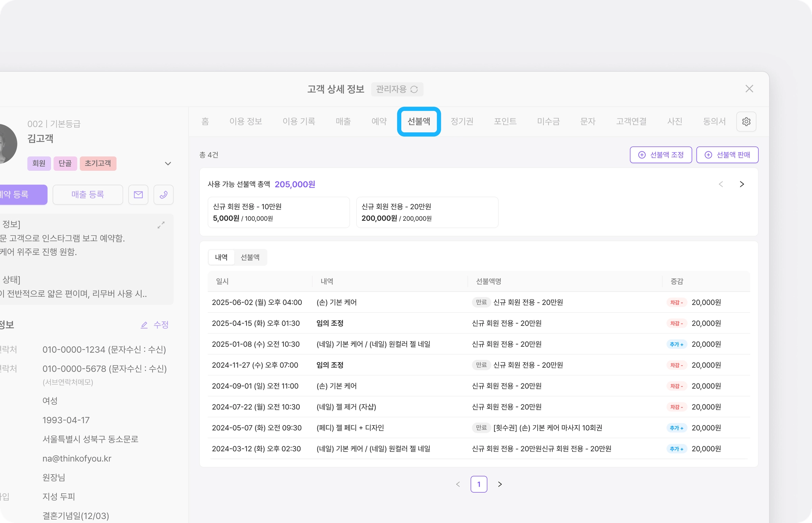
Task: Click the refresh icon beside 관리자용
Action: (x=414, y=90)
